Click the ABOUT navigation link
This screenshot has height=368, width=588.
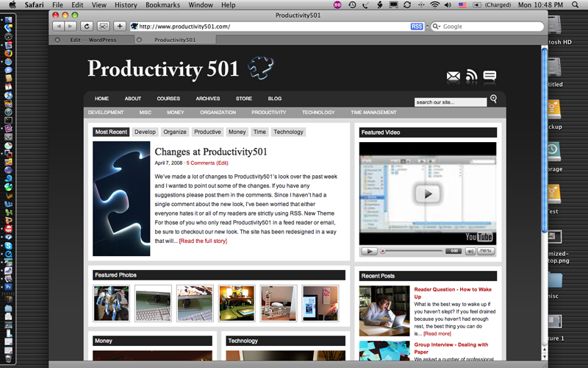133,99
